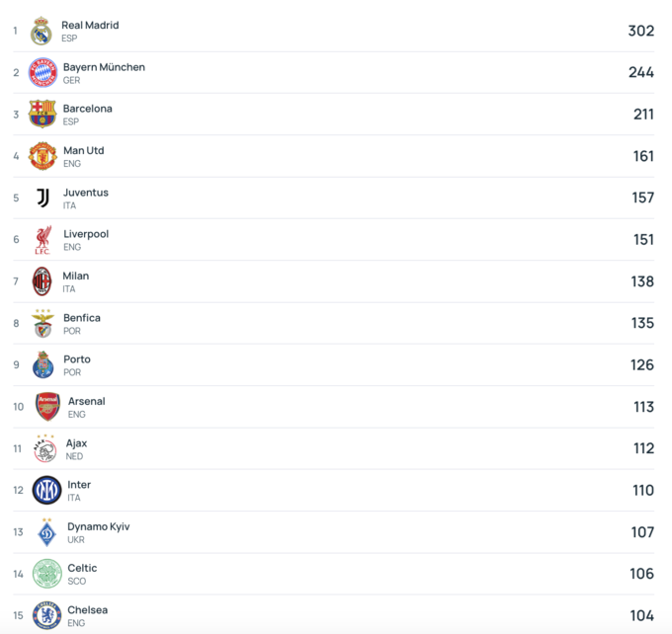The height and width of the screenshot is (634, 672).
Task: Open the Chelsea team name link
Action: point(87,610)
